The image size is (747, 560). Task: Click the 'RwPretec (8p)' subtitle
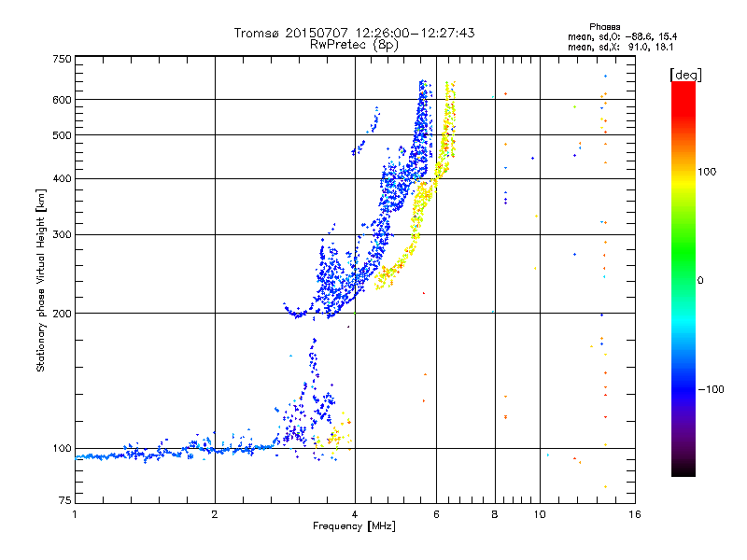(x=354, y=45)
